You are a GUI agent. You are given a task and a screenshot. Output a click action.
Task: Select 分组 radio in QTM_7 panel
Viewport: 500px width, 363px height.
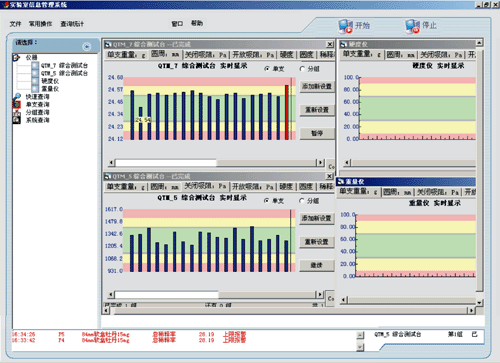click(x=302, y=69)
